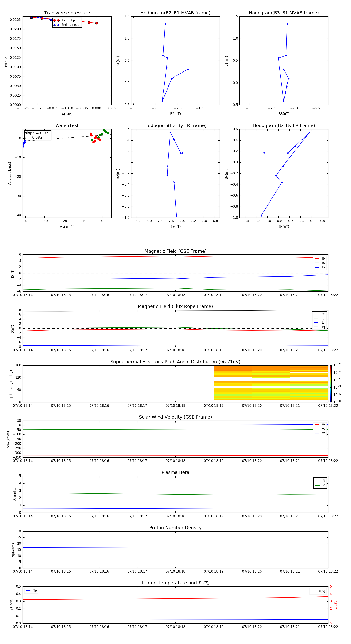The width and height of the screenshot is (351, 644).
Task: Click the 'Hodogram(Bz_By FR frame)' title
Action: click(175, 125)
